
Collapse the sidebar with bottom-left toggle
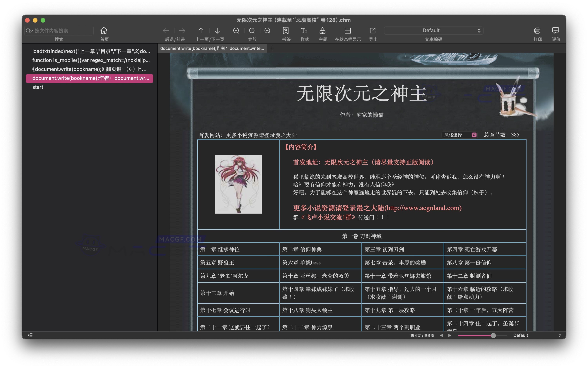(30, 335)
